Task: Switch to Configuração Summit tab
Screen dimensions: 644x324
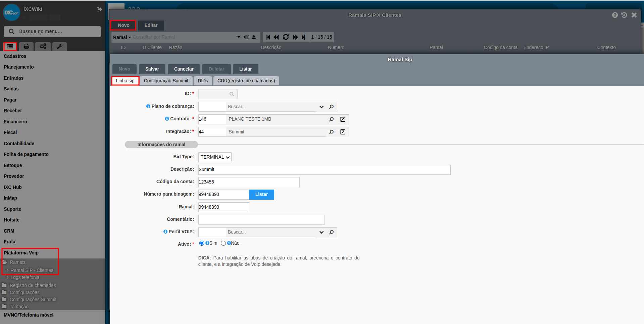Action: [x=166, y=81]
